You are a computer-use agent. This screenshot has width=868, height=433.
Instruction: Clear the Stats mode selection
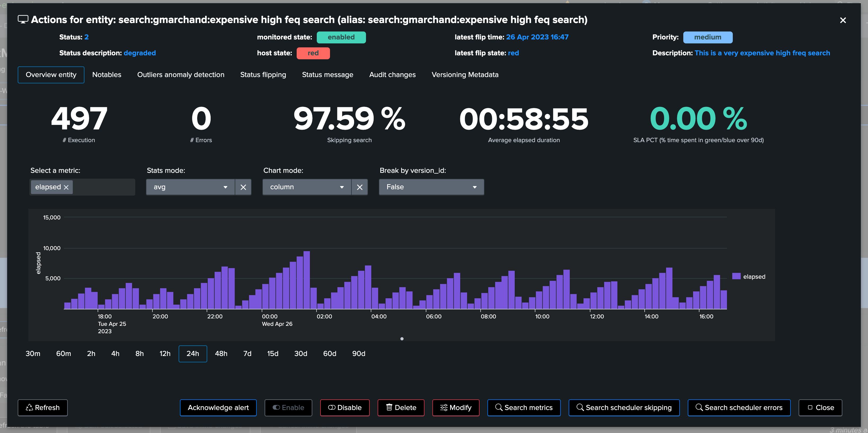(243, 187)
